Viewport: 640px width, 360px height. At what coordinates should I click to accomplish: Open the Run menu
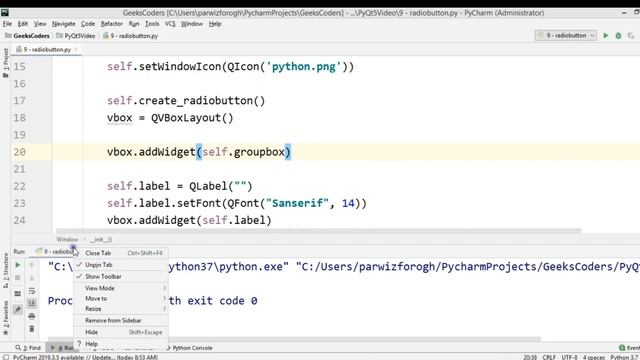(x=134, y=24)
